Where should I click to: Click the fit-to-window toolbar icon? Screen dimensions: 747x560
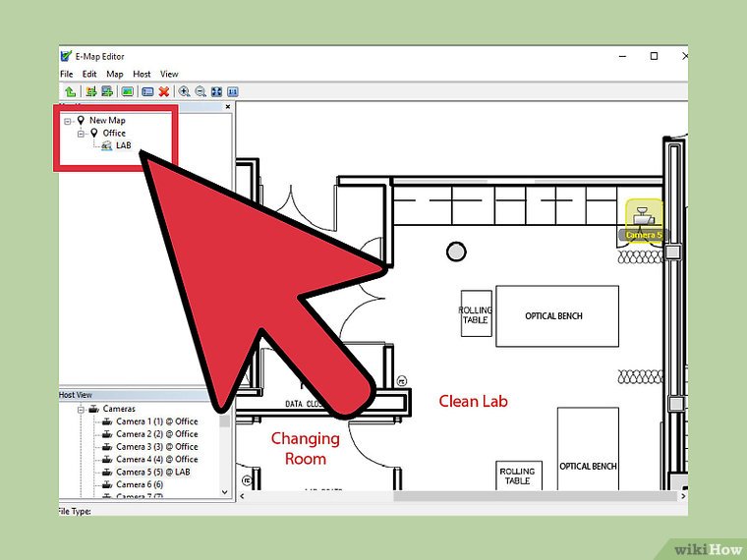[216, 91]
